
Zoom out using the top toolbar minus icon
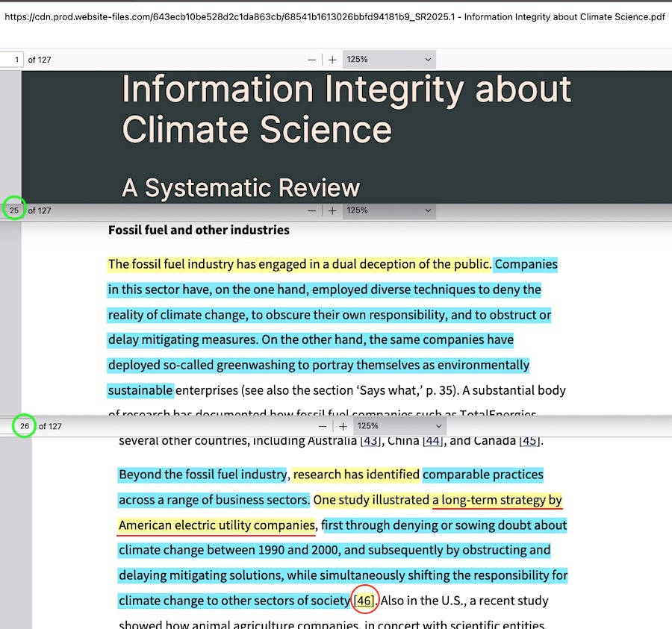point(312,60)
